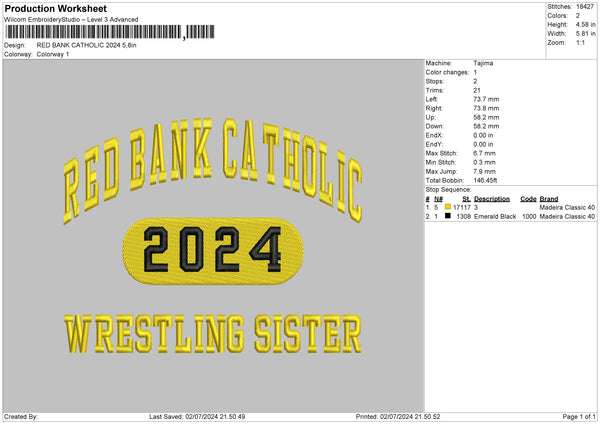This screenshot has height=424, width=600.
Task: Click 'Last Saved: 02/07/2024 21.50.49' in footer
Action: [x=197, y=417]
